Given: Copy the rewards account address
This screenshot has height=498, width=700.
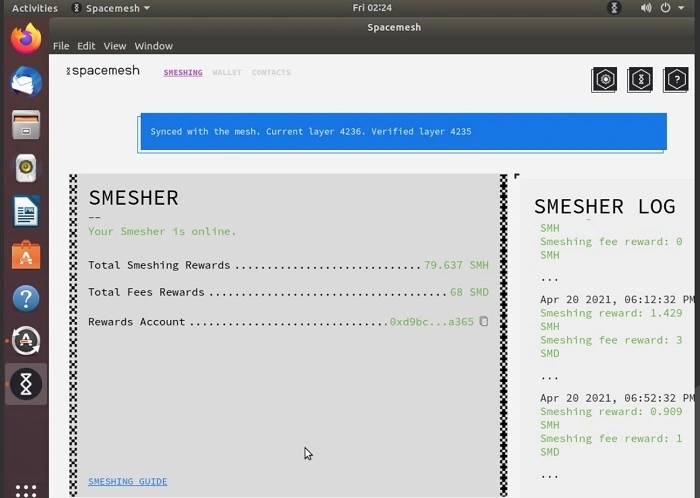Looking at the screenshot, I should (483, 321).
